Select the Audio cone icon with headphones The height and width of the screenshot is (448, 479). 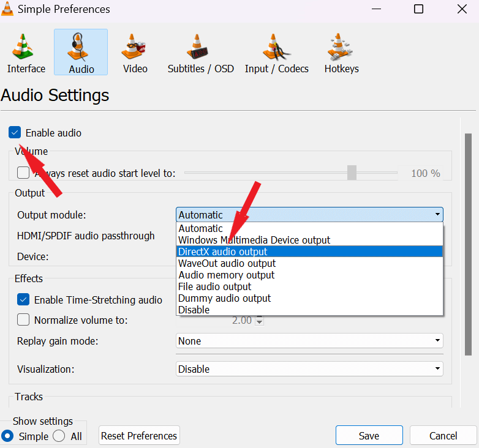coord(78,47)
